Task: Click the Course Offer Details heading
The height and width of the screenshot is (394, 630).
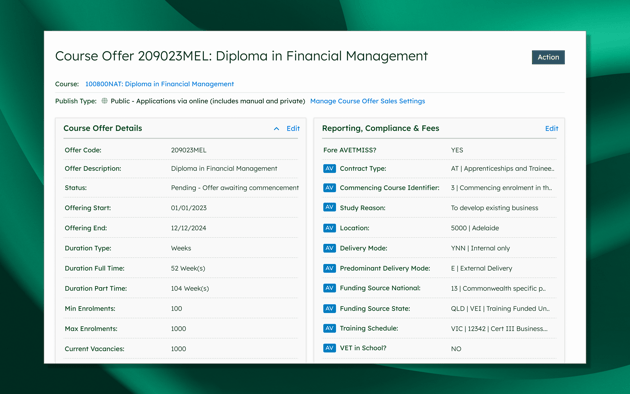Action: [103, 128]
